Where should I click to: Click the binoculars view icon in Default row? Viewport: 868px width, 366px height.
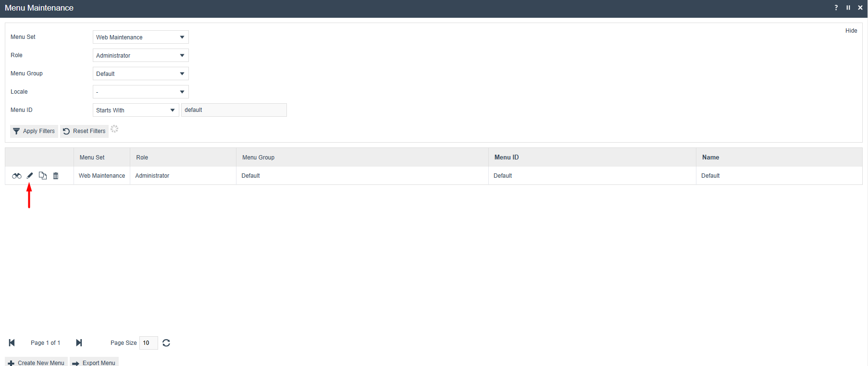coord(17,176)
